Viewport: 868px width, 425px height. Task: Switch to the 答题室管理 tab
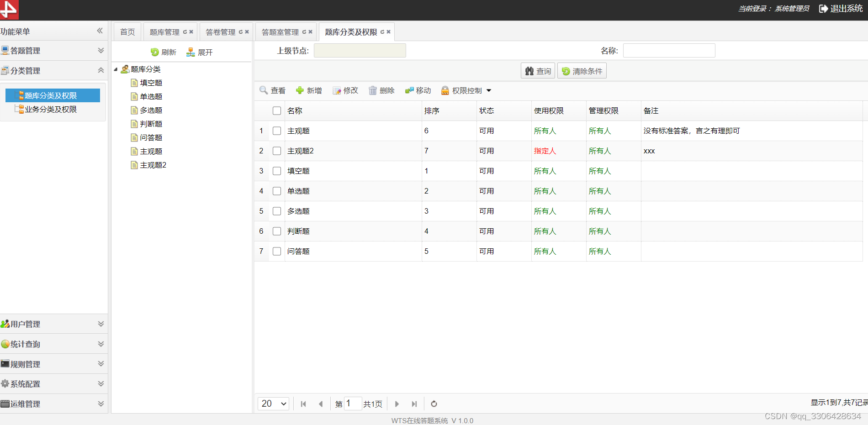pos(280,32)
